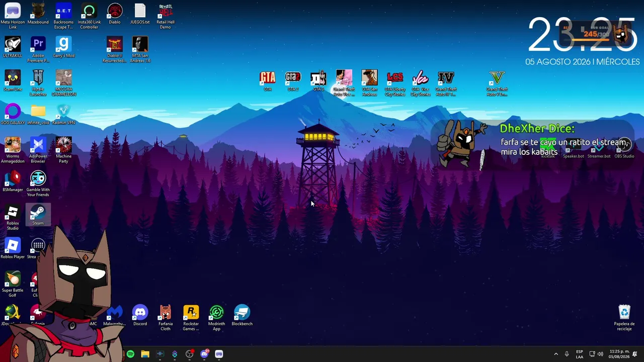Select the Machine Party icon

pyautogui.click(x=63, y=150)
